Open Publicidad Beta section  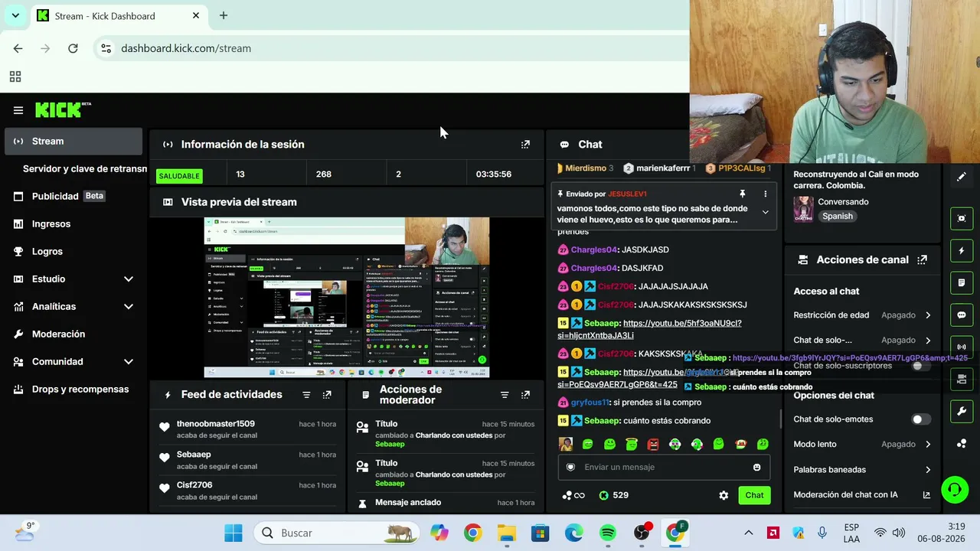pyautogui.click(x=72, y=197)
